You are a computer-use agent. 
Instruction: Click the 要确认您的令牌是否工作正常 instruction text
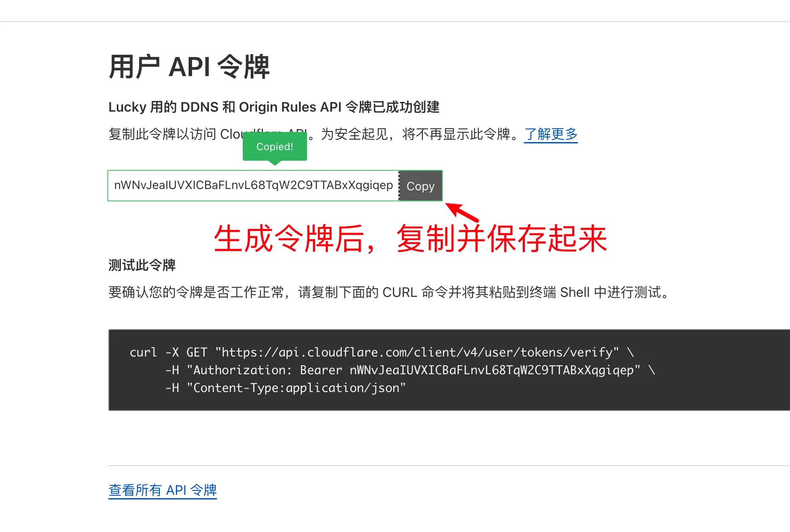coord(389,292)
